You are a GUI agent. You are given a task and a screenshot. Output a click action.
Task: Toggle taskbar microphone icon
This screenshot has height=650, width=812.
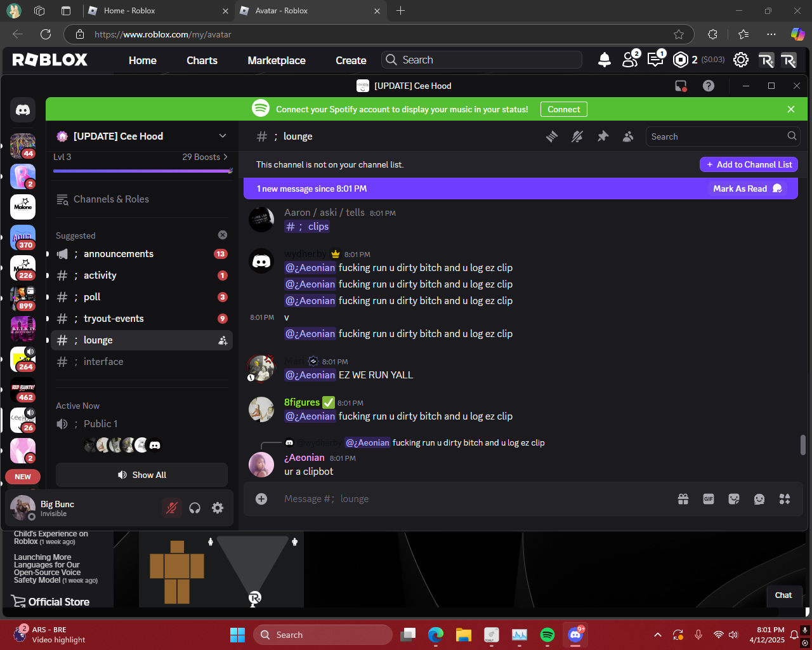point(698,635)
